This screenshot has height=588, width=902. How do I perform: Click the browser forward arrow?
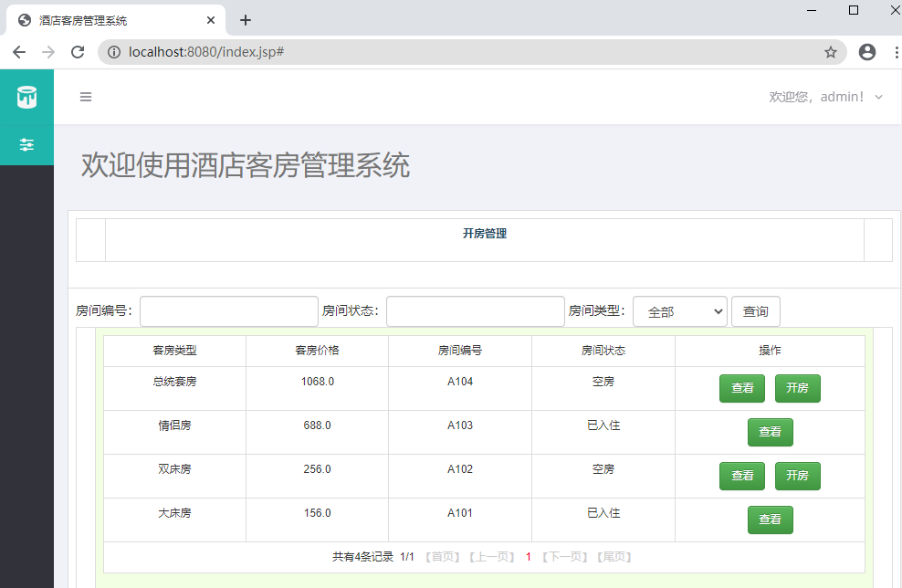[48, 52]
